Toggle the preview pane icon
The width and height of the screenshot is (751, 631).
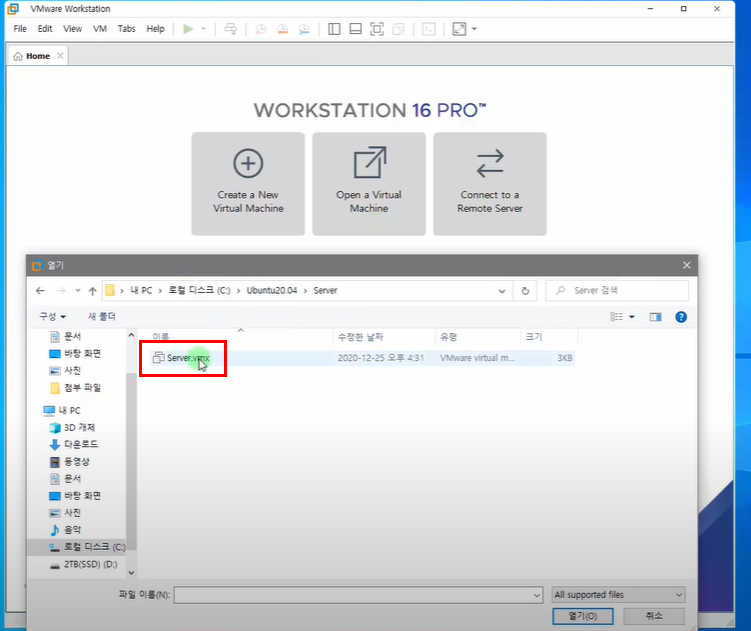coord(655,317)
